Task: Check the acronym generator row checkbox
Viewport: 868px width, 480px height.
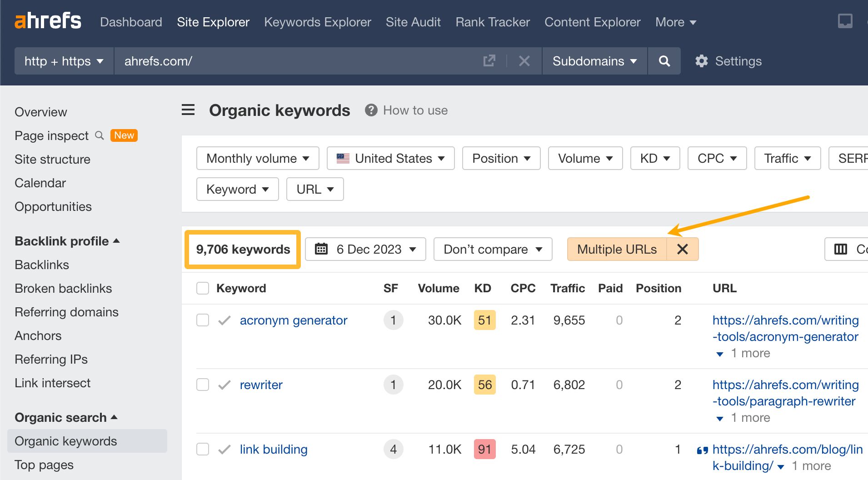Action: click(x=202, y=320)
